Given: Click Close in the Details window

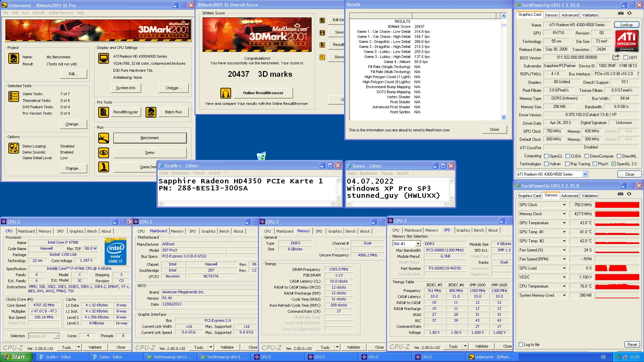Looking at the screenshot, I should (x=494, y=129).
